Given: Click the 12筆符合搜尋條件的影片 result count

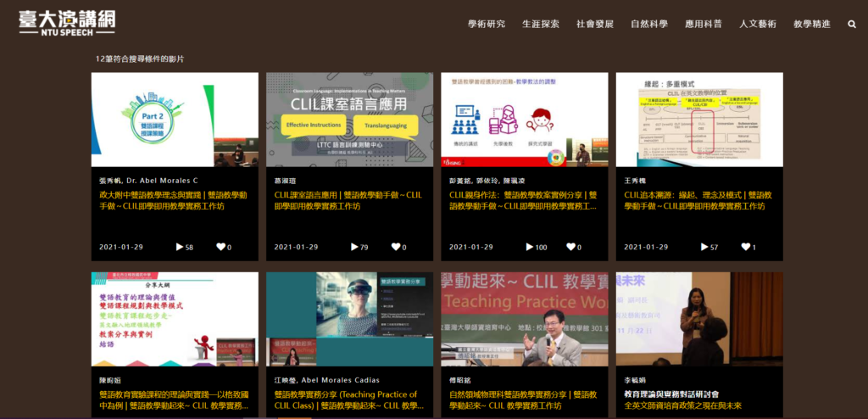Looking at the screenshot, I should coord(140,59).
